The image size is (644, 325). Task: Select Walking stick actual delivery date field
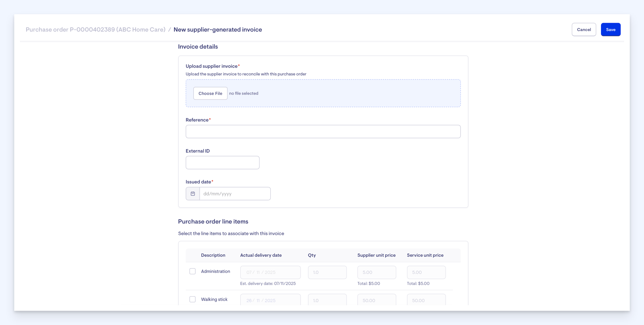tap(270, 300)
